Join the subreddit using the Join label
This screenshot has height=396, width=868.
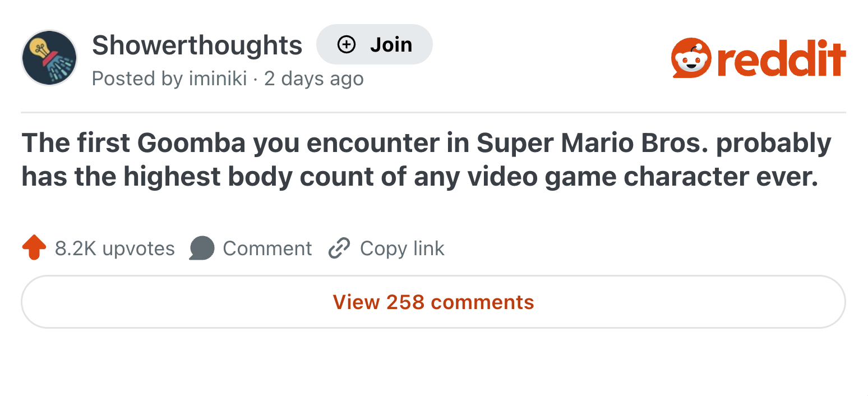tap(391, 44)
